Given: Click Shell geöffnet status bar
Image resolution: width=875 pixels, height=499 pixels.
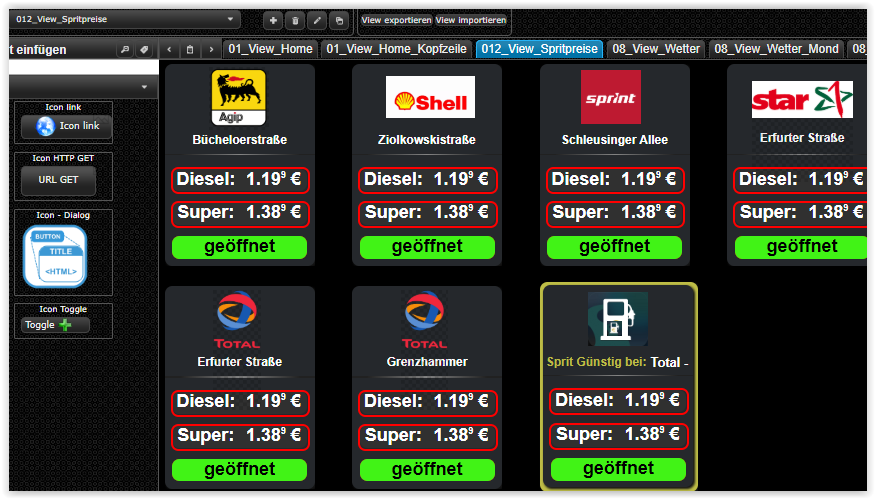Looking at the screenshot, I should point(427,247).
